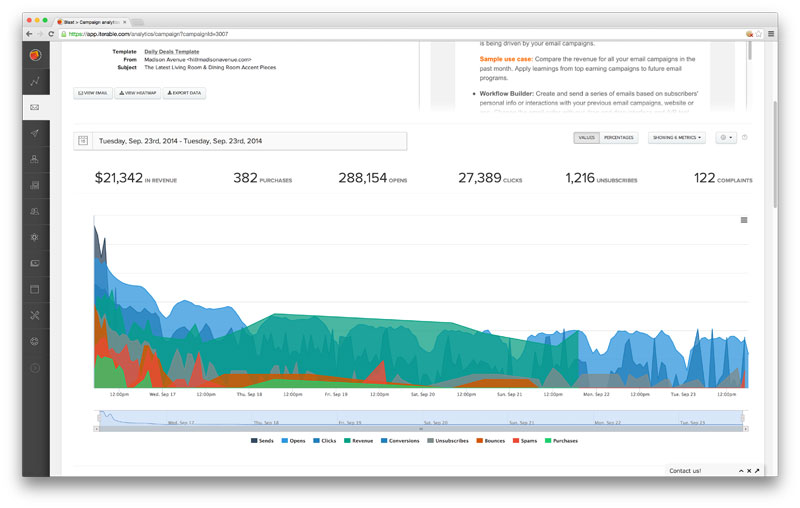Screen dimensions: 800x508
Task: Open the chart hamburger menu icon
Action: (743, 220)
